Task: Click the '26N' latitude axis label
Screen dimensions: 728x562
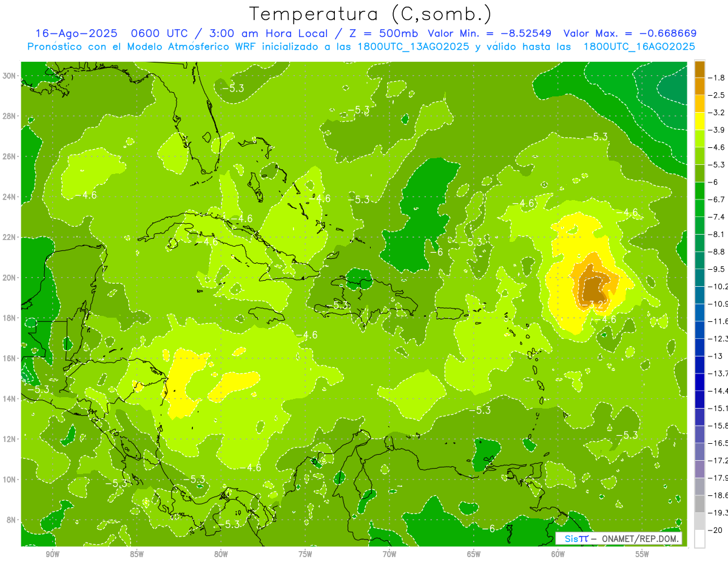Action: (10, 156)
